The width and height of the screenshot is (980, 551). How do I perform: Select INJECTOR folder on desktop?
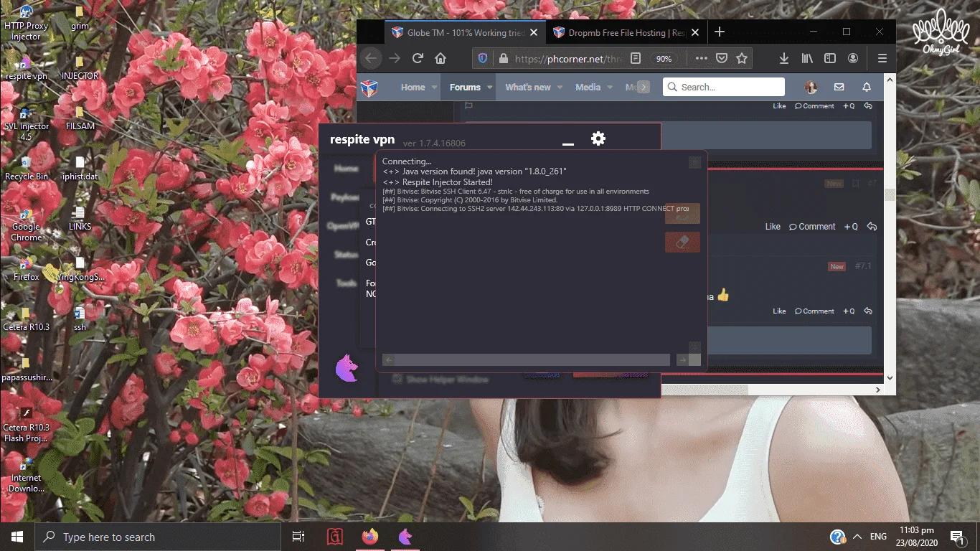[80, 67]
